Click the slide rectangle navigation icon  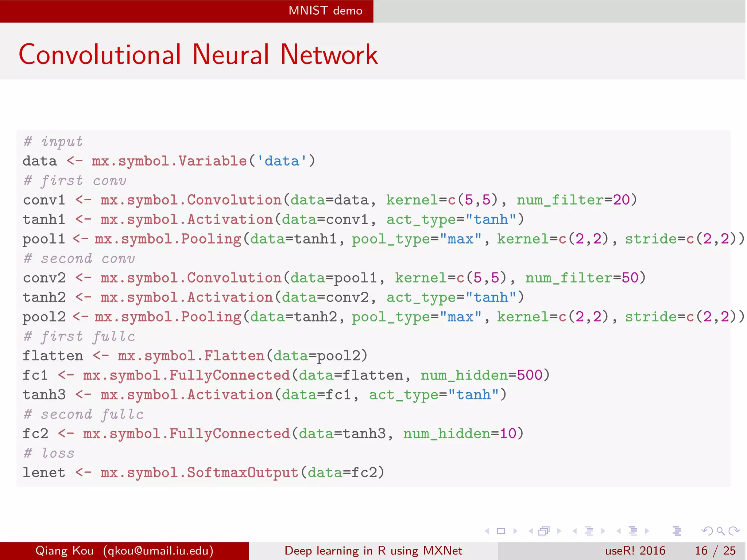click(x=501, y=531)
